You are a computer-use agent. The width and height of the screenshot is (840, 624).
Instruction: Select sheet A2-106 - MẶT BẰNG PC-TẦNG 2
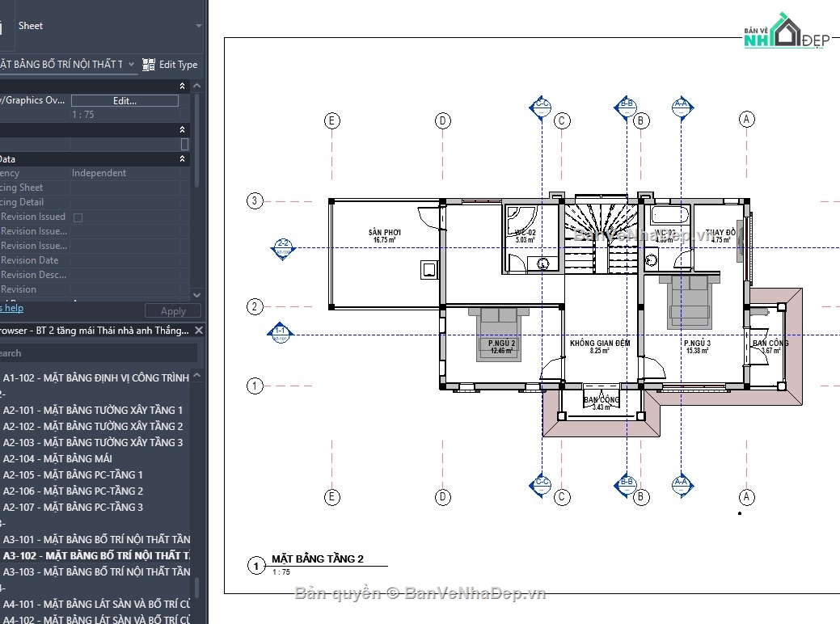click(x=73, y=491)
